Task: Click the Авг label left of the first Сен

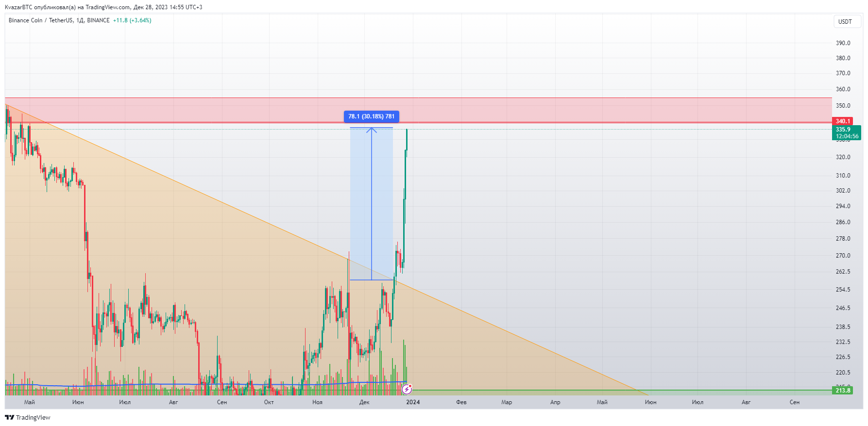Action: coord(173,402)
